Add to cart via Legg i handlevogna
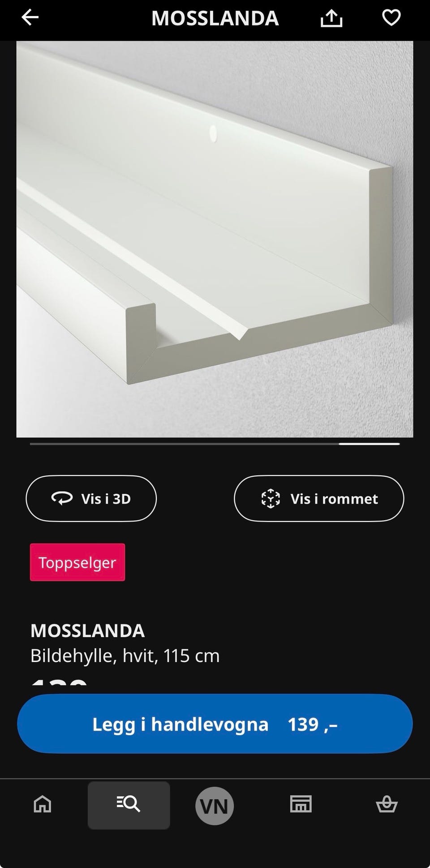 pyautogui.click(x=215, y=724)
